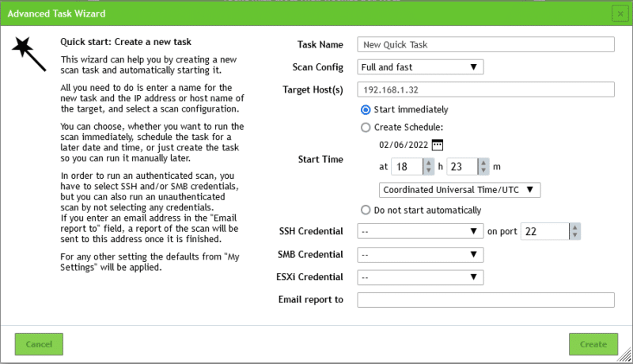Decrease the SSH port number

tap(575, 235)
